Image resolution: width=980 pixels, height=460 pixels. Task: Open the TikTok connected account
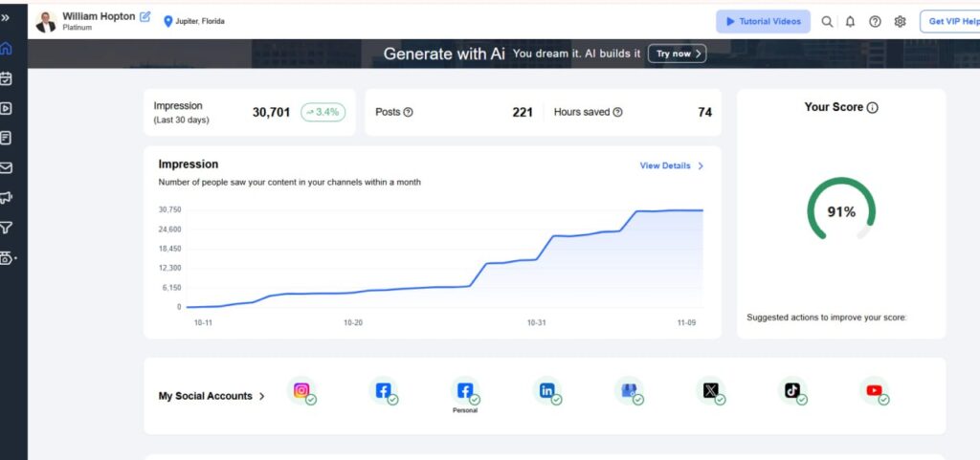click(792, 390)
